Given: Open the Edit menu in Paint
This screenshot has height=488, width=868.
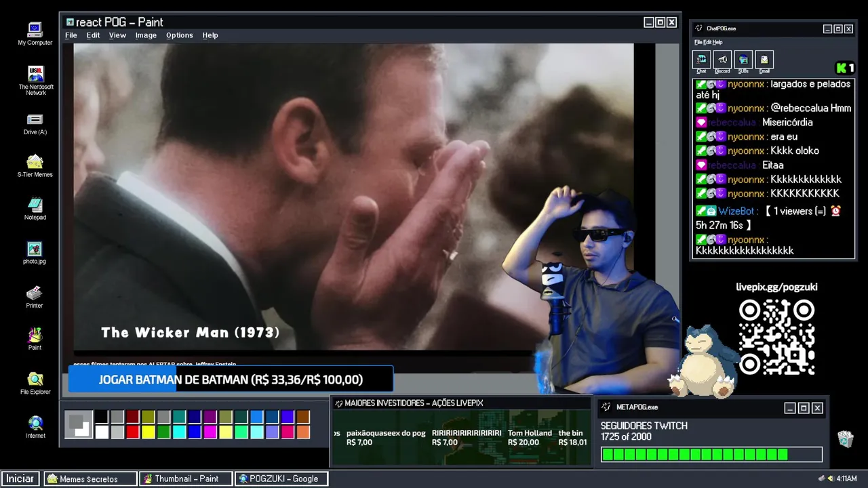Looking at the screenshot, I should (93, 35).
